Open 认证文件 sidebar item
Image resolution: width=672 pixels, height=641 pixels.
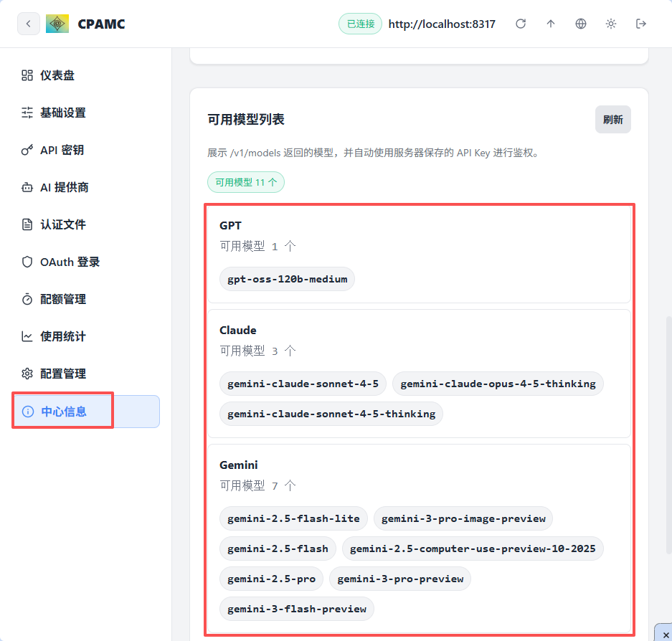pos(63,224)
